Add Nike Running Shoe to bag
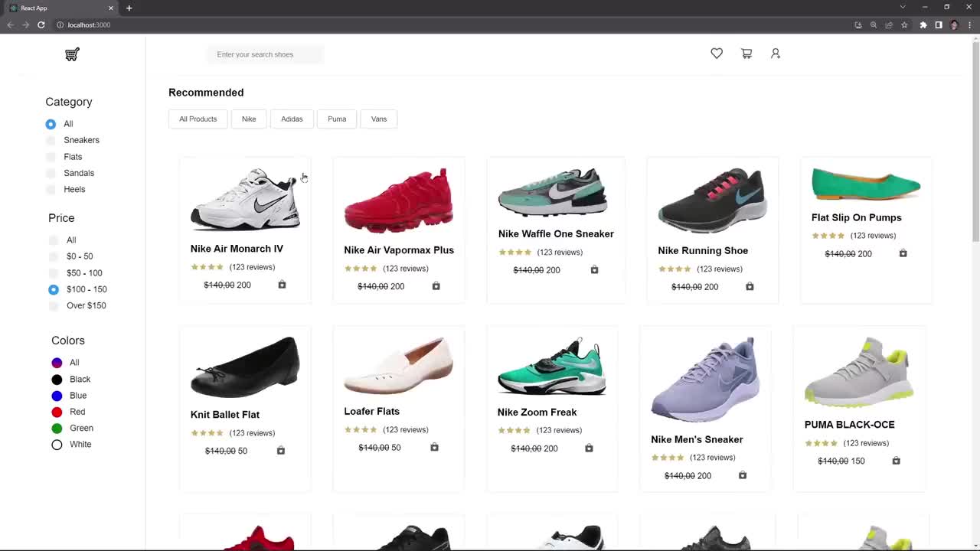The height and width of the screenshot is (551, 980). [x=750, y=286]
